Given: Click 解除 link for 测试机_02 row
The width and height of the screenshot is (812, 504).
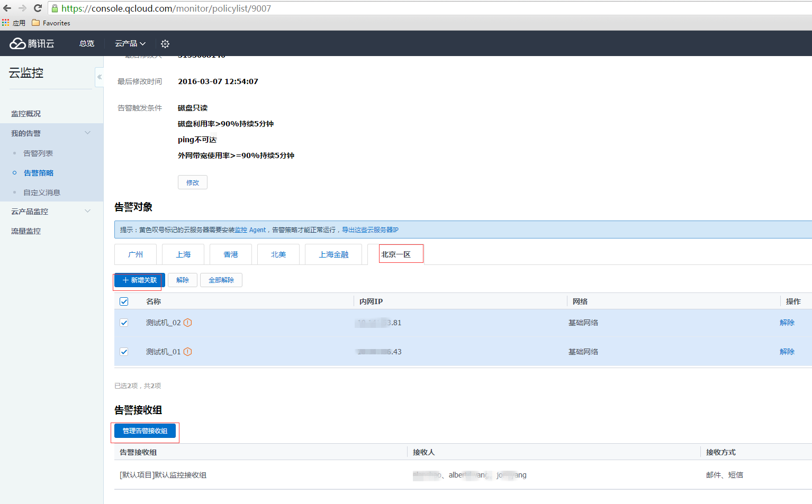Looking at the screenshot, I should pos(787,323).
